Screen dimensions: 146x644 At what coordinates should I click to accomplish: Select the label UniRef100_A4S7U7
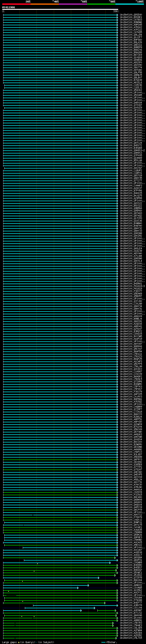131,168
